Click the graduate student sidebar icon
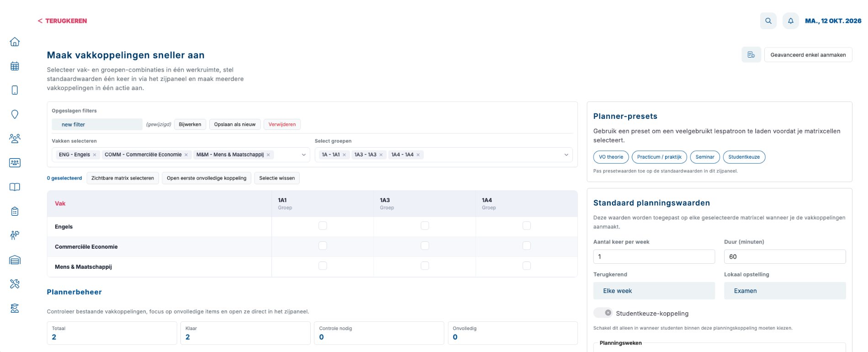 click(x=15, y=308)
